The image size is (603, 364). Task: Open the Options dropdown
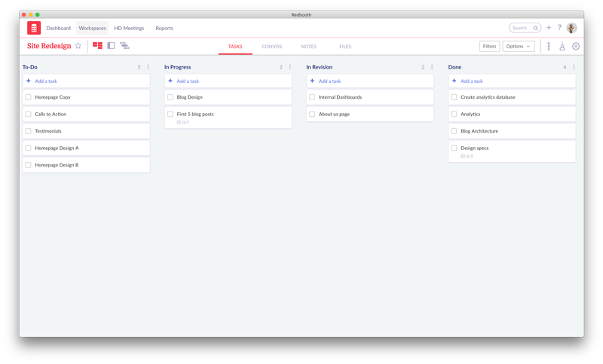click(518, 47)
